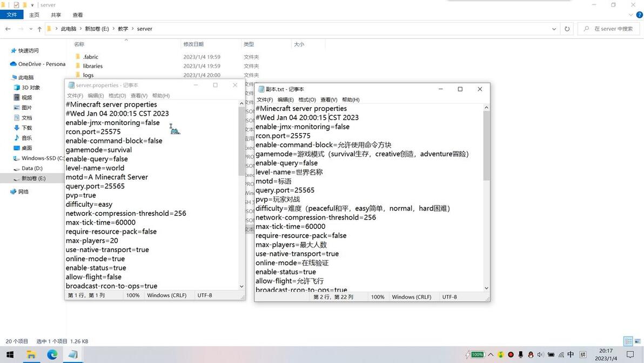Open 格式(O) menu in 副本.txt Notepad
644x363 pixels.
(307, 100)
